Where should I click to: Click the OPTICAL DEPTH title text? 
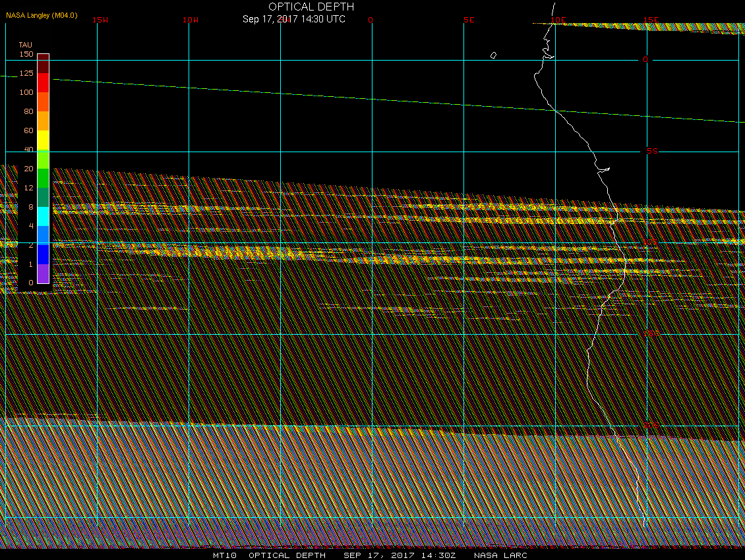(311, 7)
